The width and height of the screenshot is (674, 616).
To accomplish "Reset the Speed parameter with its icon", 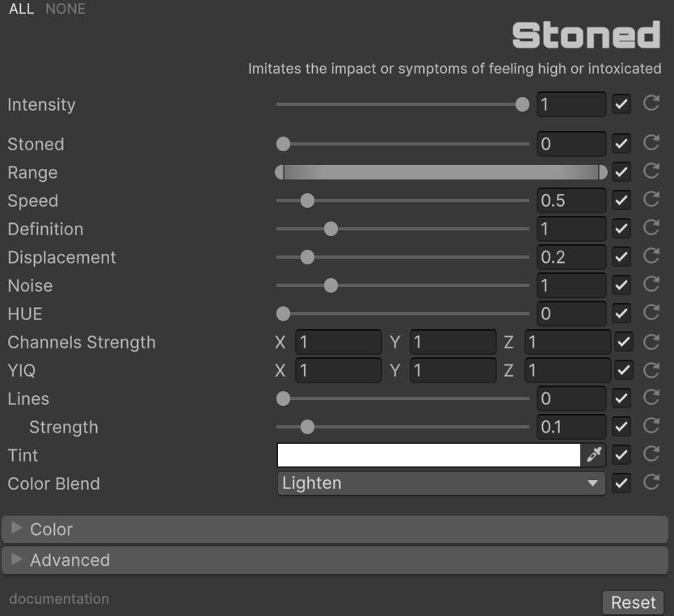I will (651, 200).
